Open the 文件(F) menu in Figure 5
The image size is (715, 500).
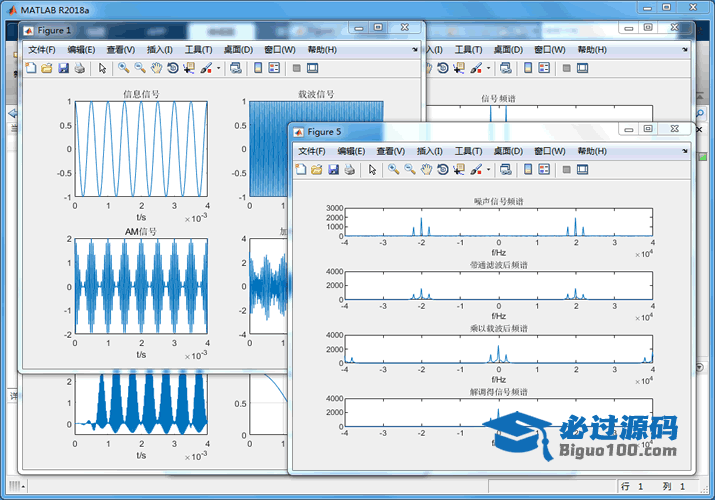(x=312, y=151)
